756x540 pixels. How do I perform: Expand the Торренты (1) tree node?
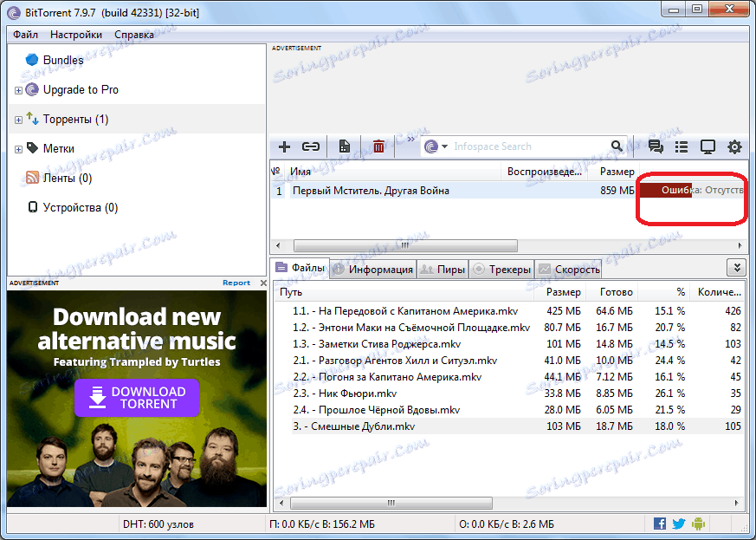coord(18,120)
